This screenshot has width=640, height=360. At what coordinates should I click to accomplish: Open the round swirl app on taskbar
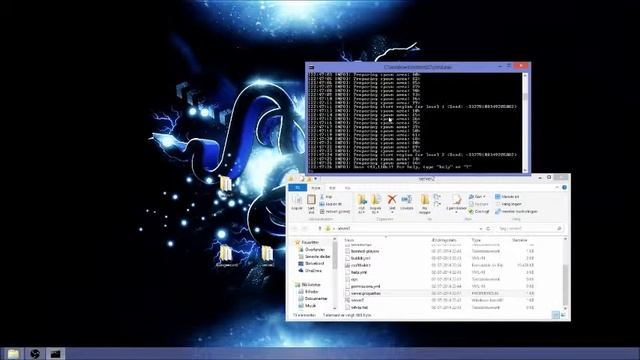click(35, 353)
